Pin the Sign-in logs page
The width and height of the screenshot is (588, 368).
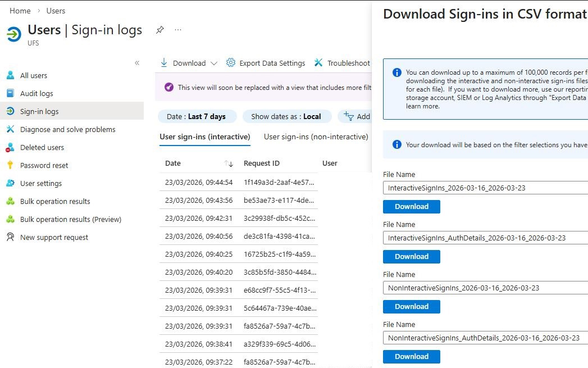tap(160, 30)
